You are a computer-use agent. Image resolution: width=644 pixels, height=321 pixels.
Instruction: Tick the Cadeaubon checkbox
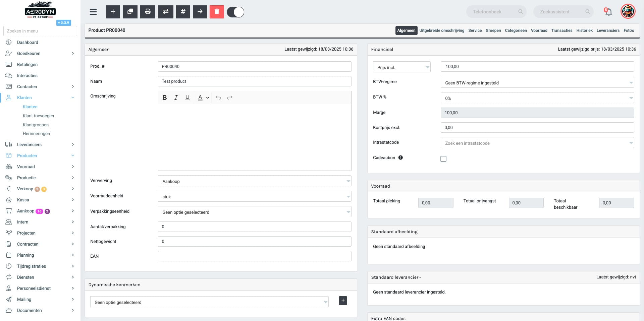443,159
